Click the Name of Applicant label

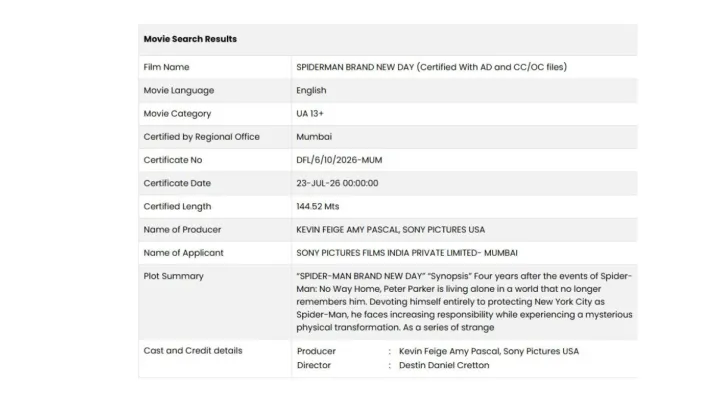tap(184, 253)
